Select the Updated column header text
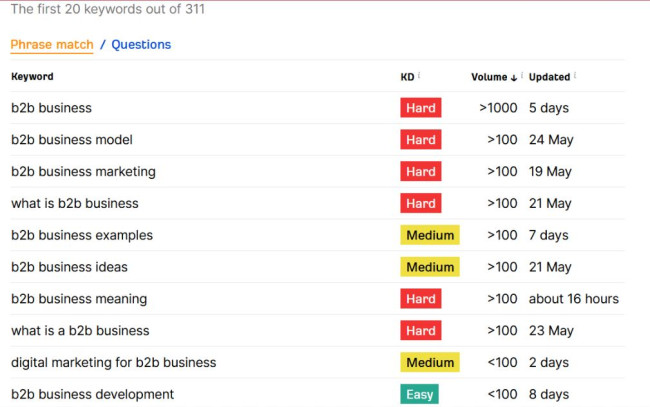The width and height of the screenshot is (650, 407). pos(549,77)
